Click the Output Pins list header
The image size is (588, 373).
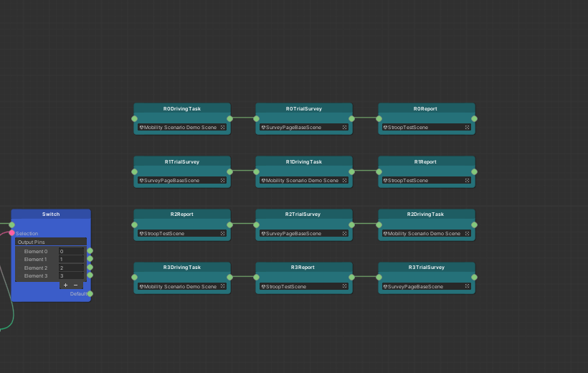(51, 242)
